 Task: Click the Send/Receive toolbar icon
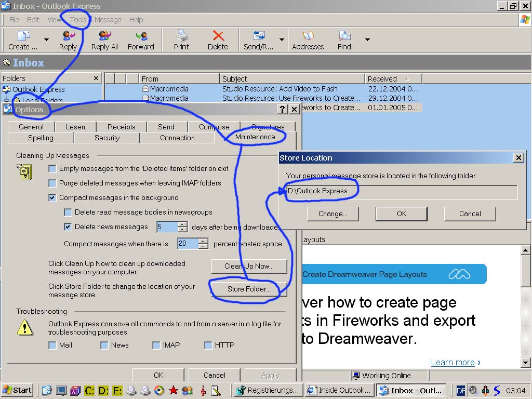pyautogui.click(x=259, y=36)
